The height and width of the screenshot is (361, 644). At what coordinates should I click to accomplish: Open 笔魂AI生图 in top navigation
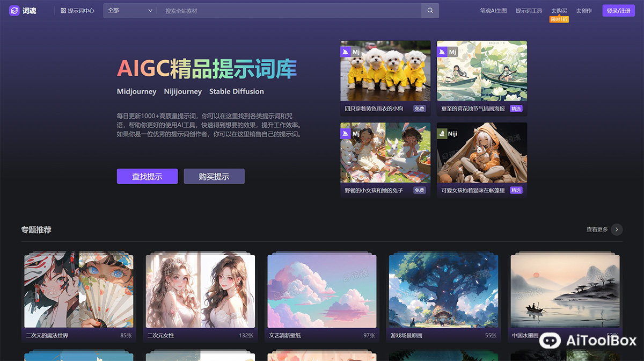[493, 11]
